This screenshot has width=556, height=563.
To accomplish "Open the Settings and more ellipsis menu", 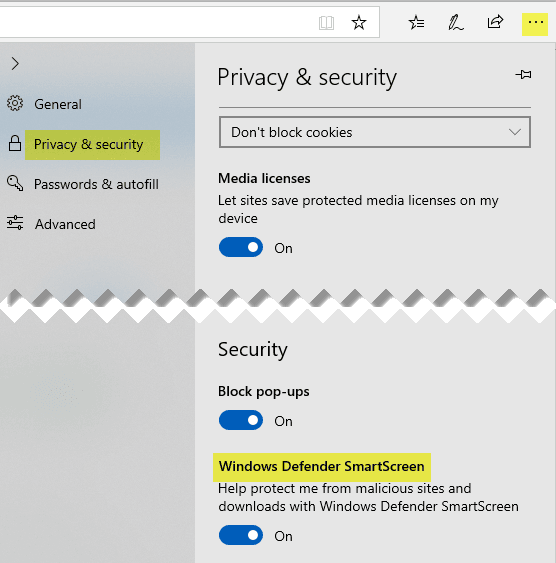I will tap(535, 24).
